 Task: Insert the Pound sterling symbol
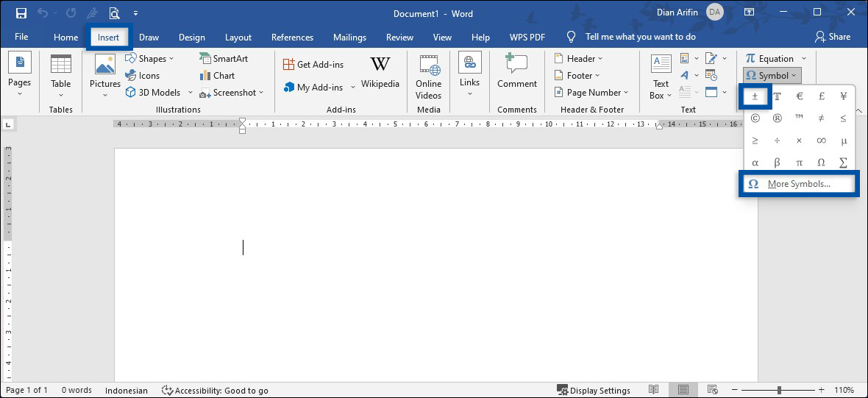(821, 96)
